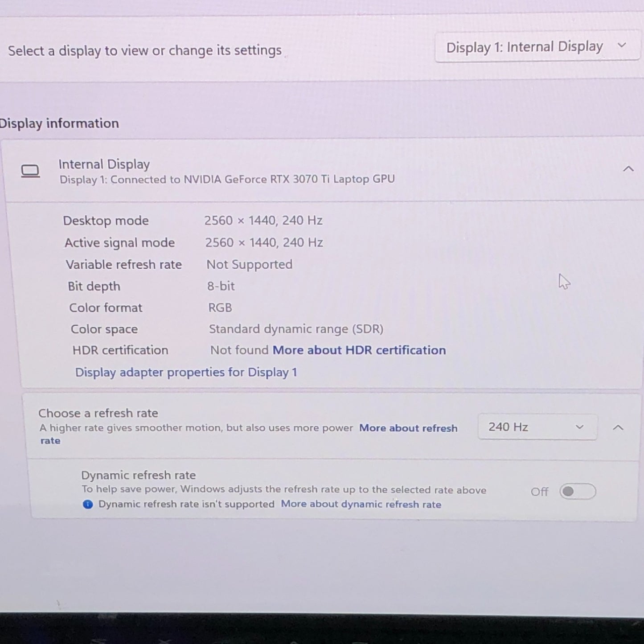Click the Not Supported variable refresh rate value
644x644 pixels.
click(250, 265)
